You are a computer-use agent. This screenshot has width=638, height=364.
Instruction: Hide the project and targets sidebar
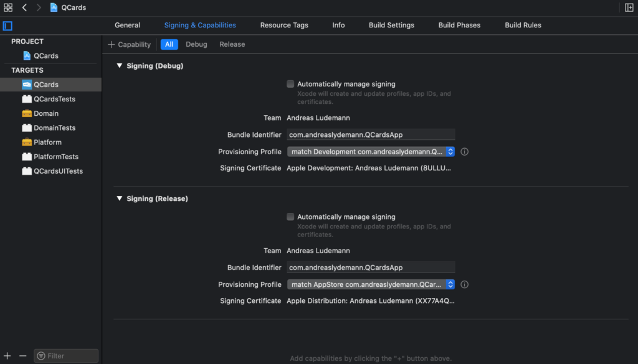point(7,26)
